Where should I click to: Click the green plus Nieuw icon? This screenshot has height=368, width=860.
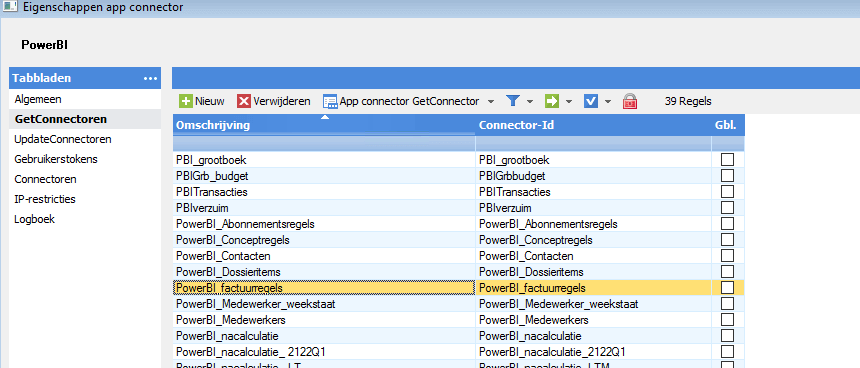(186, 101)
